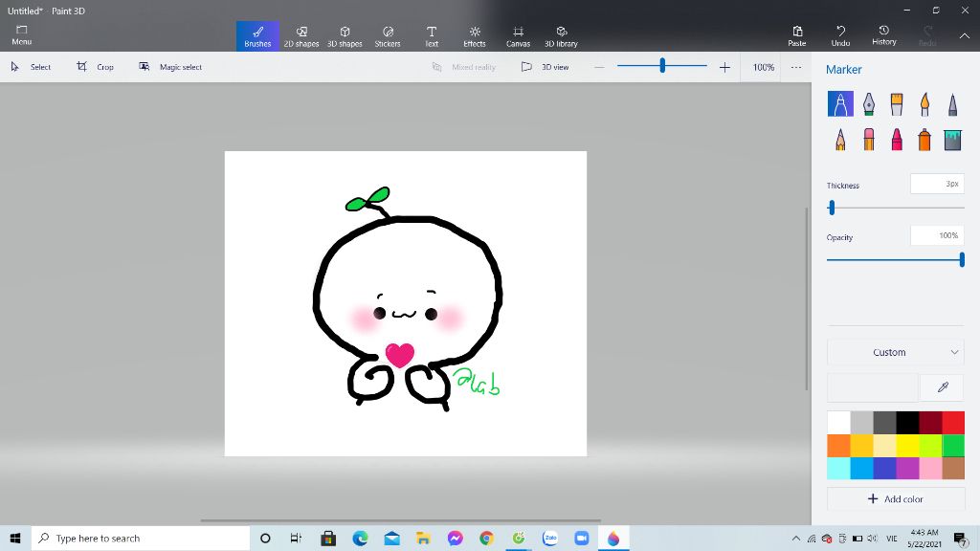Screen dimensions: 980x551
Task: Click the Undo button
Action: point(840,35)
